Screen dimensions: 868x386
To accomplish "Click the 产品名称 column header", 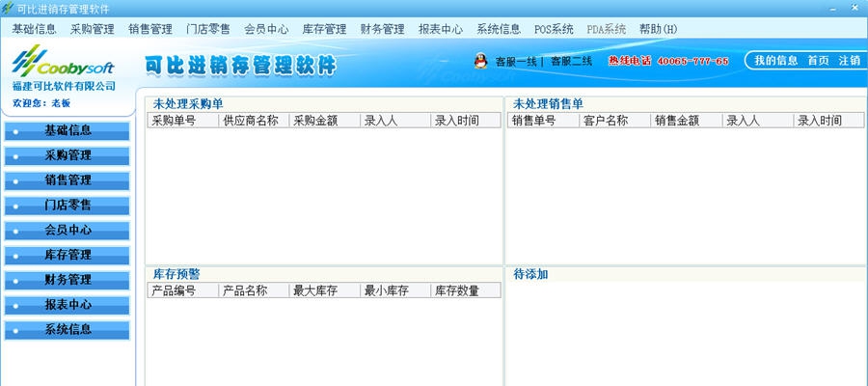I will pos(254,290).
